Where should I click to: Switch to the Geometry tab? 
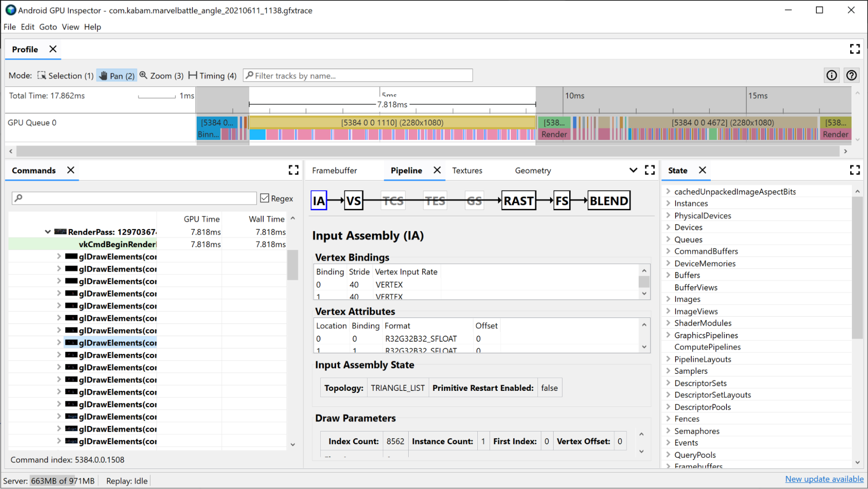(533, 171)
